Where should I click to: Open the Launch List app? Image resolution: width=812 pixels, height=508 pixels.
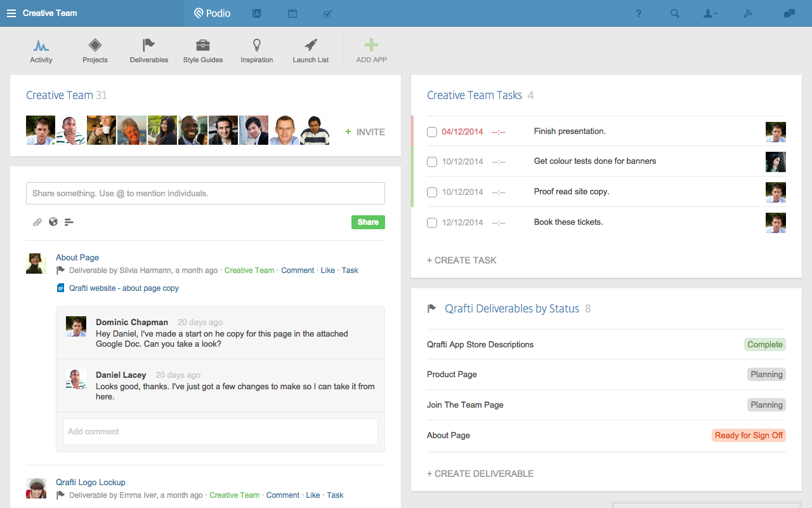tap(311, 51)
